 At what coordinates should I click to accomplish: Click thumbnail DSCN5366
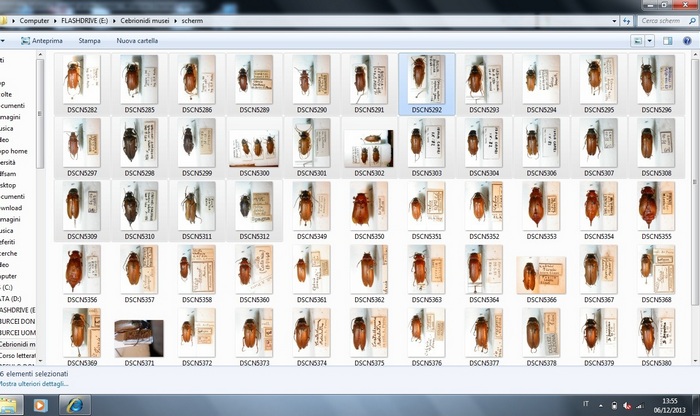pos(541,275)
